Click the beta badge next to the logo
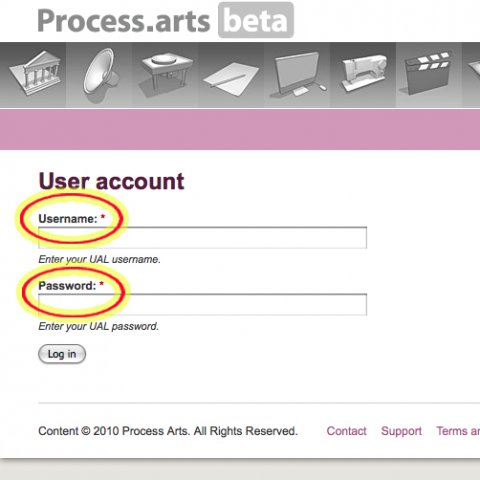 pos(256,20)
